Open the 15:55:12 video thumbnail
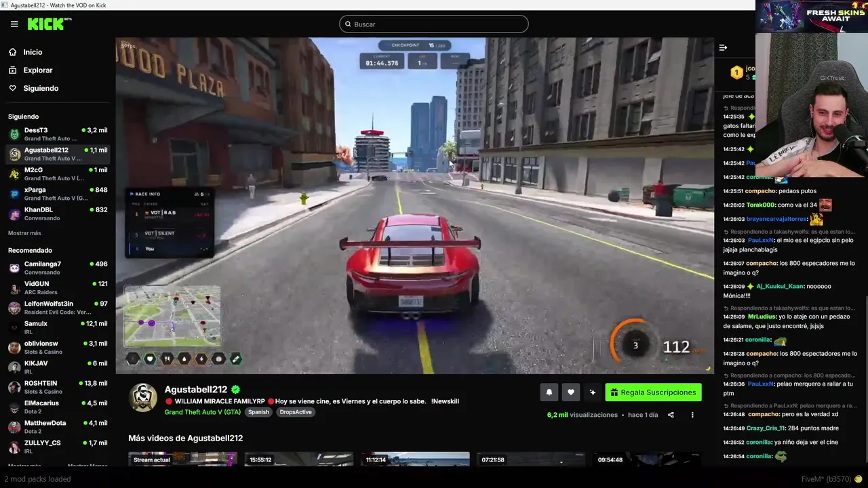The width and height of the screenshot is (868, 488). point(299,460)
